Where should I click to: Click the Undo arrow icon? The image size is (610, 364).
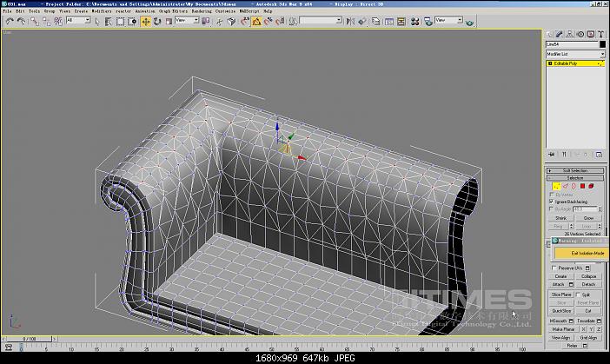(x=10, y=22)
